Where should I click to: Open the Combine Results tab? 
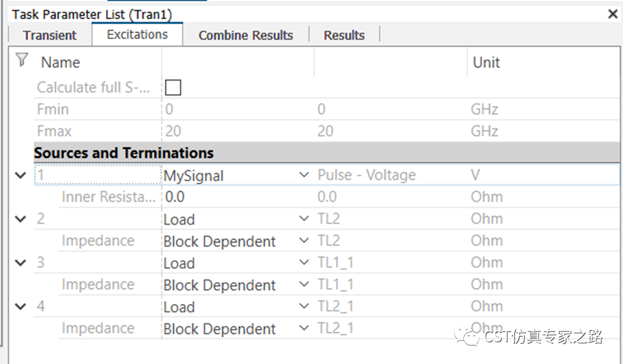point(245,35)
